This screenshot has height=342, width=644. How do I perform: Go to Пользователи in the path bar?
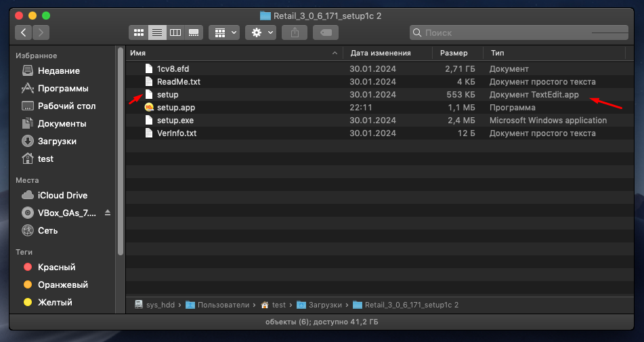pos(217,305)
